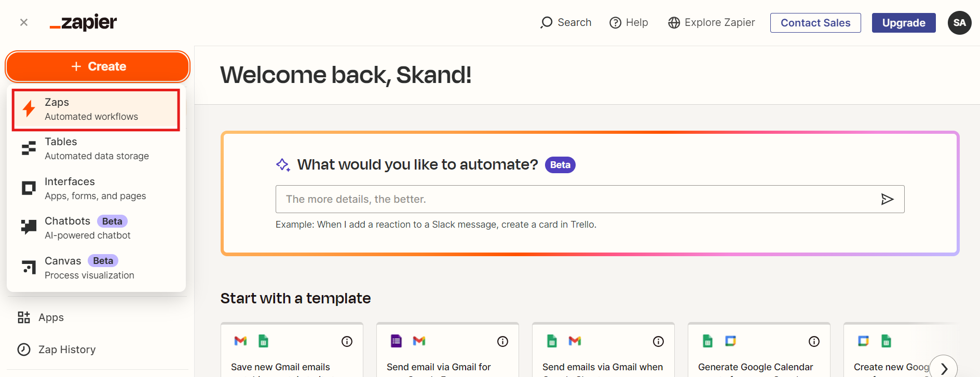Click info icon on Generate Google Calendar card

click(x=814, y=341)
